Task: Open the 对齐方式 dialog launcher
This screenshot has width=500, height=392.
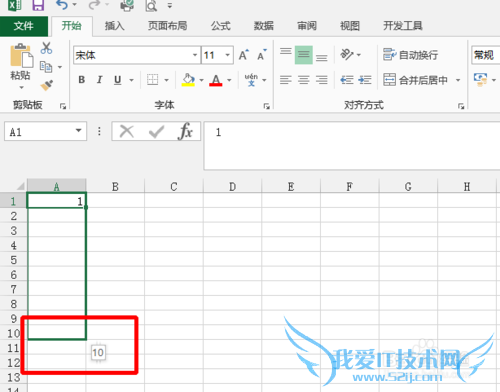Action: [461, 106]
